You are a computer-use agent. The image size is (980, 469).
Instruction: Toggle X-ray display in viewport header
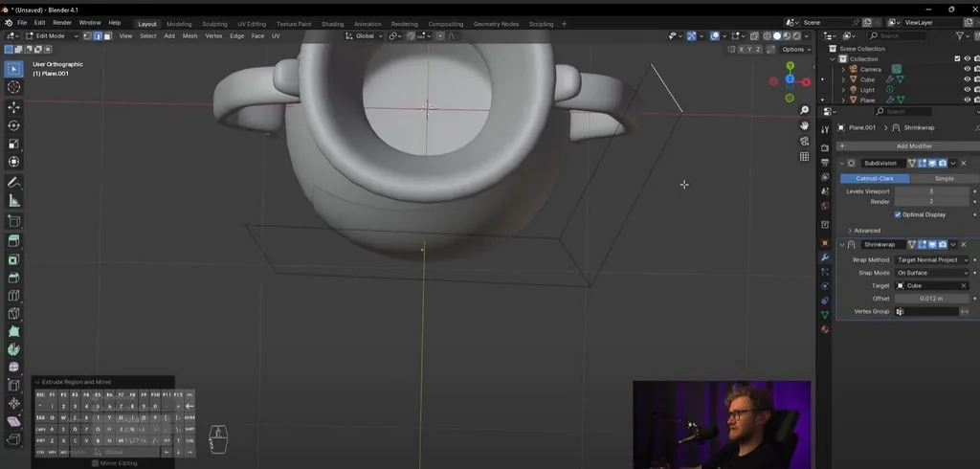tap(754, 36)
